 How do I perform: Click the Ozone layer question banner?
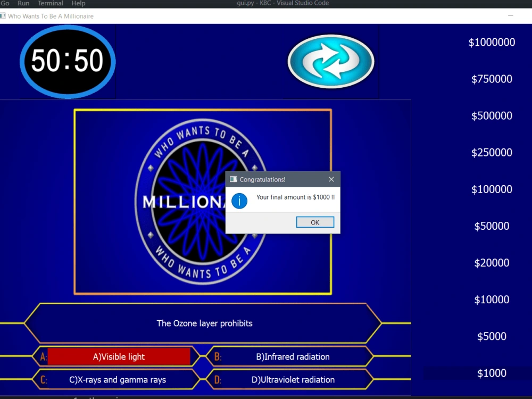(x=204, y=323)
